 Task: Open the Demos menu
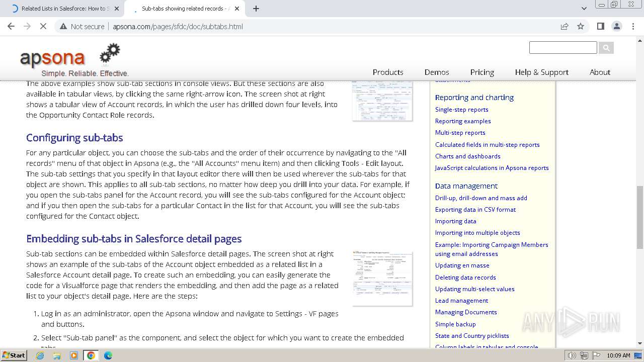pyautogui.click(x=437, y=72)
